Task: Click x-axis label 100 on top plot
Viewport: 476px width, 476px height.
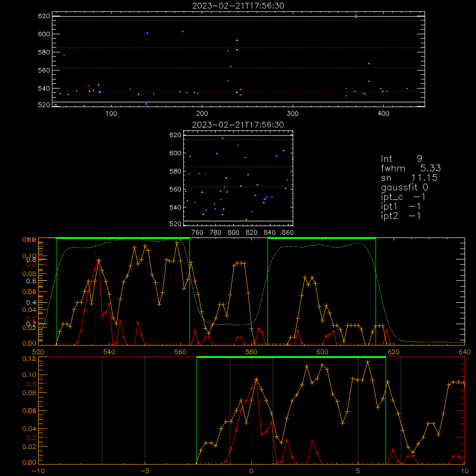Action: coord(111,114)
